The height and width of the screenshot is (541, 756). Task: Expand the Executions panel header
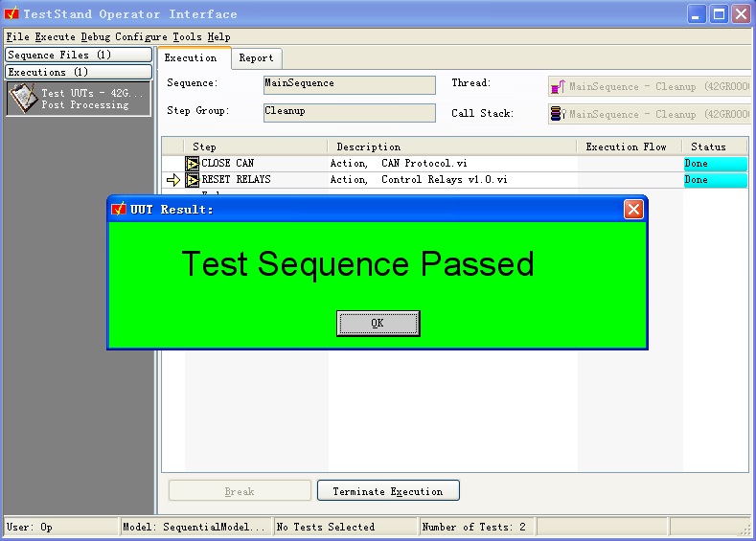(x=79, y=72)
